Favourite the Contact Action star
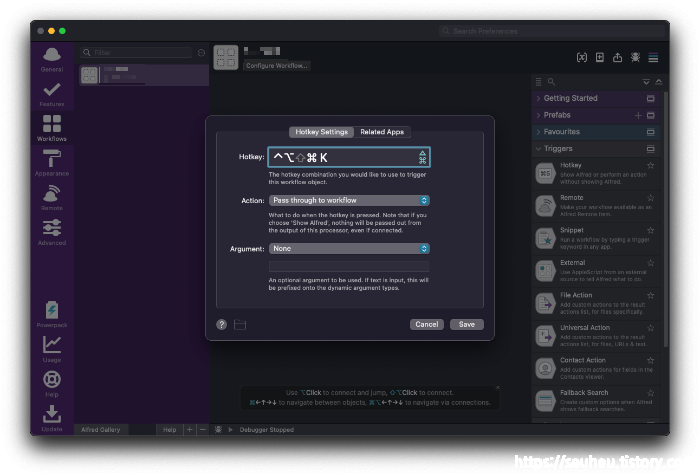This screenshot has width=700, height=475. [650, 360]
